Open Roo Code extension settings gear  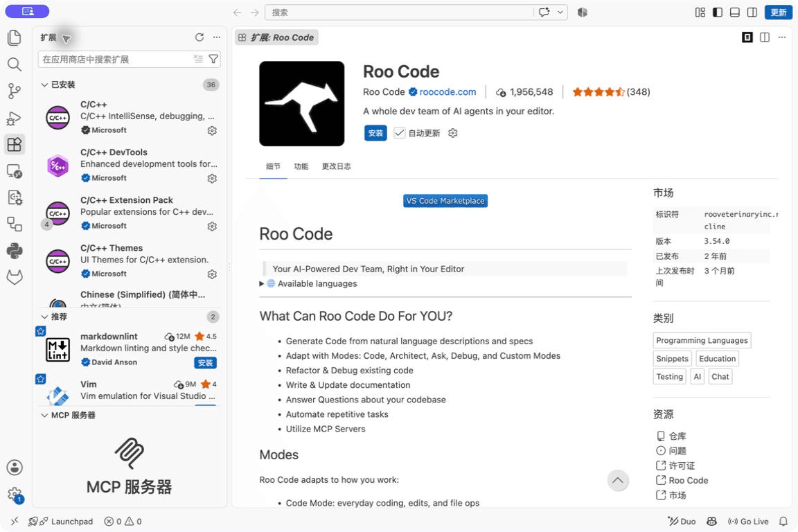[x=453, y=133]
